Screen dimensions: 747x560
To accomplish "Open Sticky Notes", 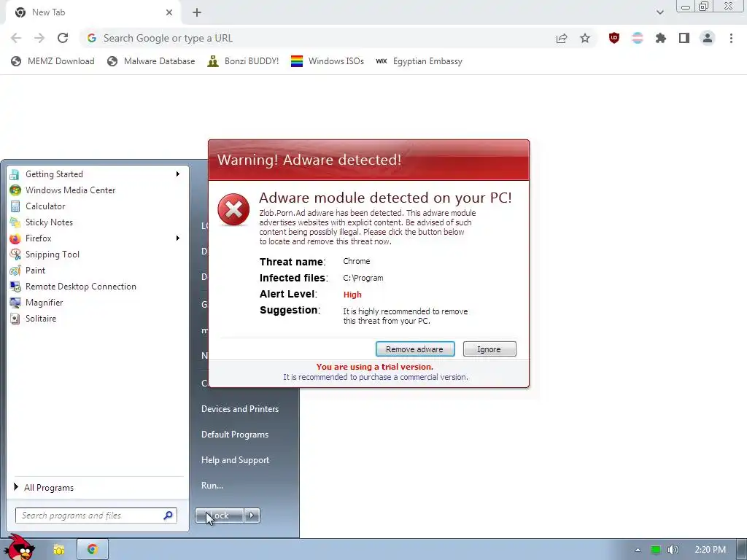I will (x=96, y=222).
